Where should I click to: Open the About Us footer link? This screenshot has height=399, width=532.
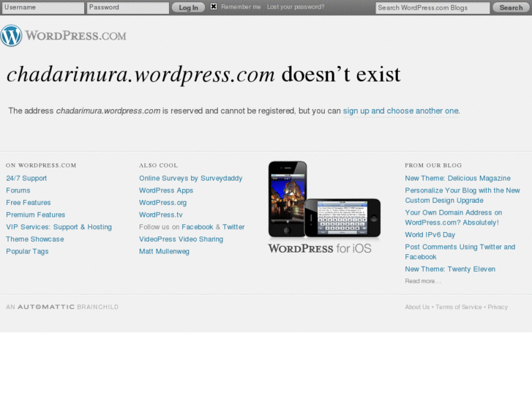(417, 307)
